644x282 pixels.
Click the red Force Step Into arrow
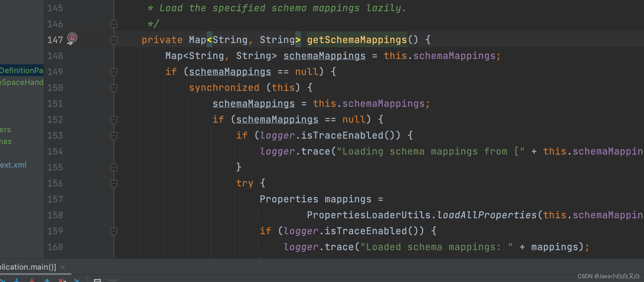click(x=32, y=280)
